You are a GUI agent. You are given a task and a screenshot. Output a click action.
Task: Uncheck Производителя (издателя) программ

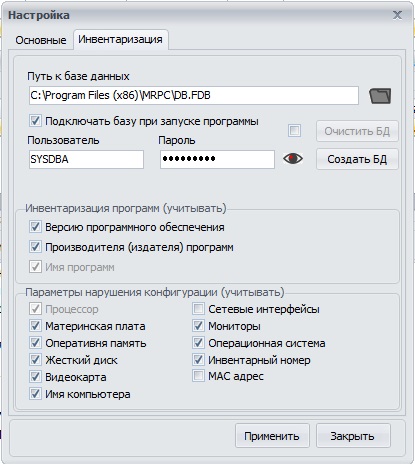click(x=35, y=247)
